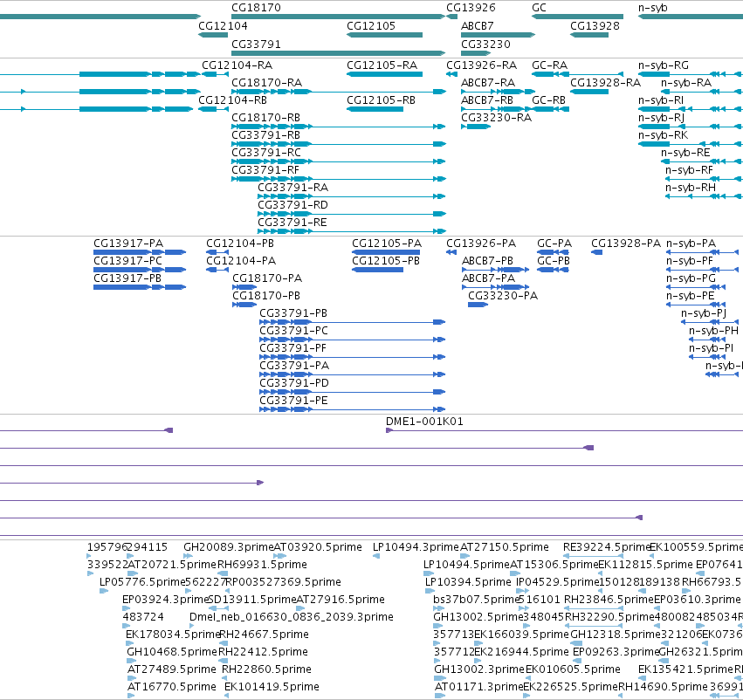Click EST AT01171.3prime
Screen dimensions: 743x700
(x=440, y=696)
